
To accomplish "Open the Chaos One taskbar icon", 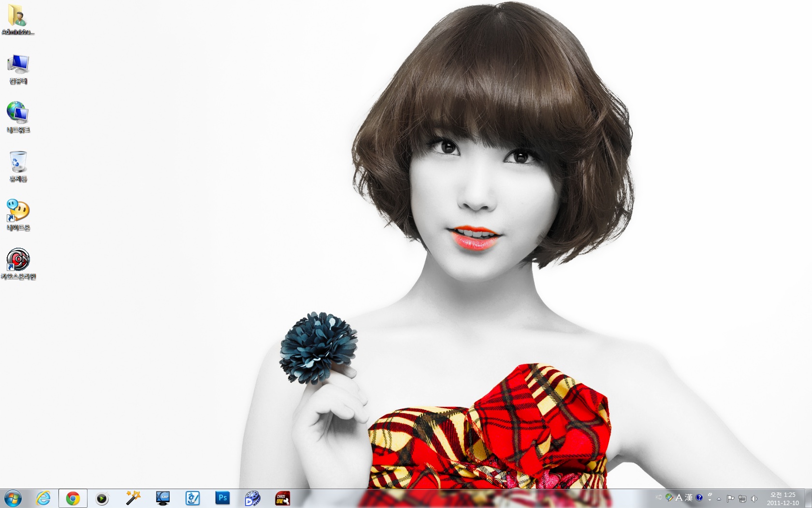I will click(x=283, y=498).
